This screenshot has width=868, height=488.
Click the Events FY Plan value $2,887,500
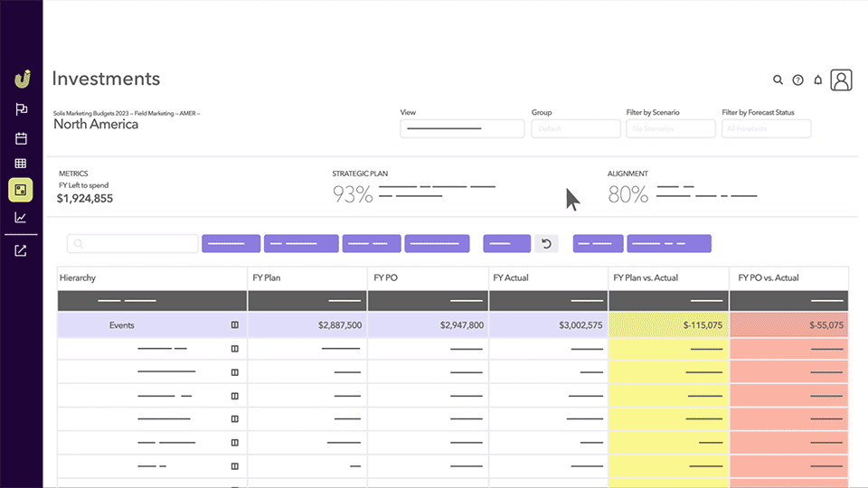click(340, 325)
